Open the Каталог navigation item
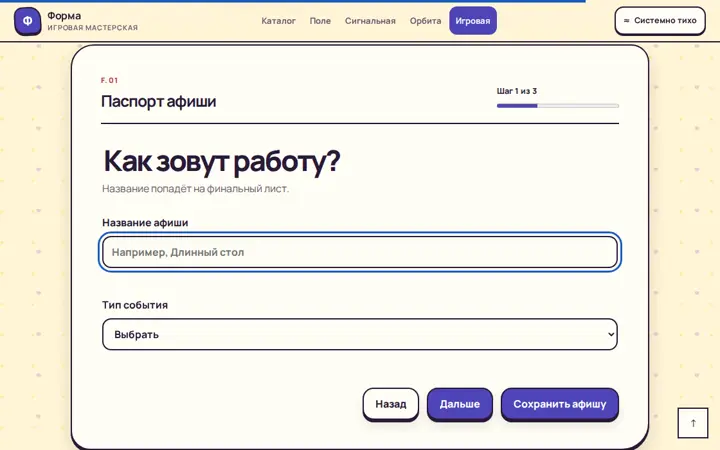 coord(278,21)
